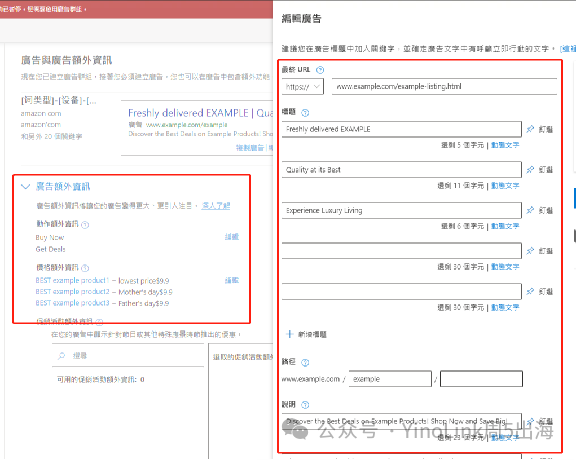This screenshot has height=460, width=576.
Task: Pin the Experience Luxury Living headline
Action: (540, 211)
